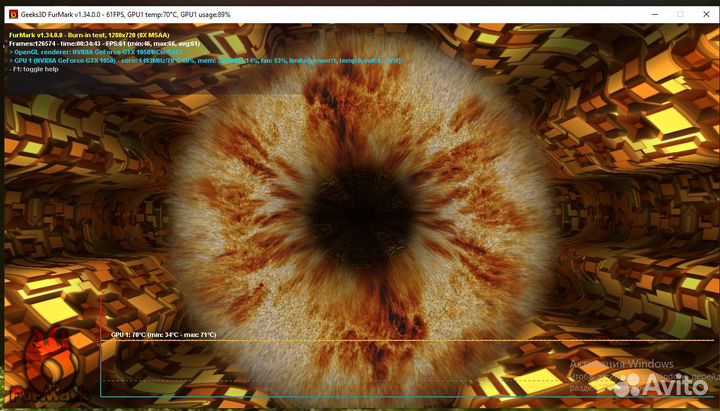Image resolution: width=720 pixels, height=411 pixels.
Task: Click the FurMark app icon in title bar
Action: 14,14
